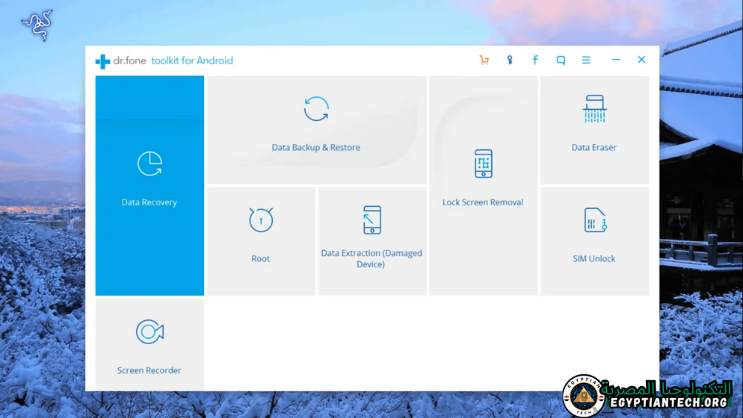Minimize the dr.fone window
The width and height of the screenshot is (743, 418).
pyautogui.click(x=616, y=60)
